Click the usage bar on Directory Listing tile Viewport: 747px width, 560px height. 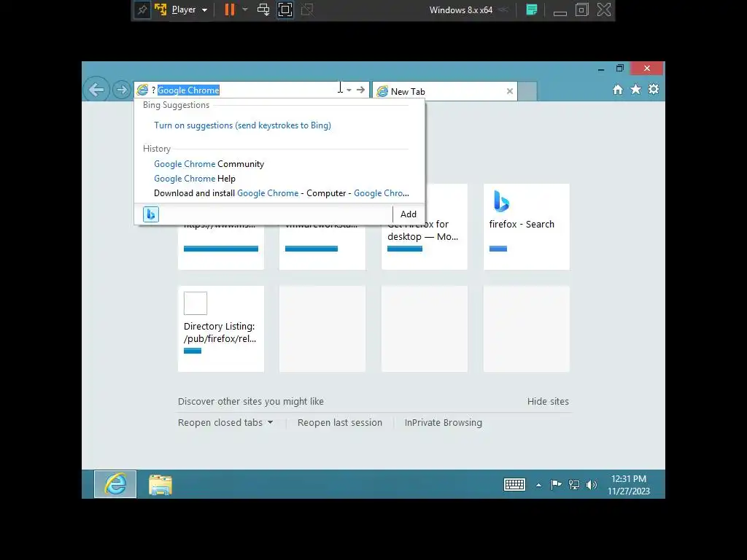point(193,351)
